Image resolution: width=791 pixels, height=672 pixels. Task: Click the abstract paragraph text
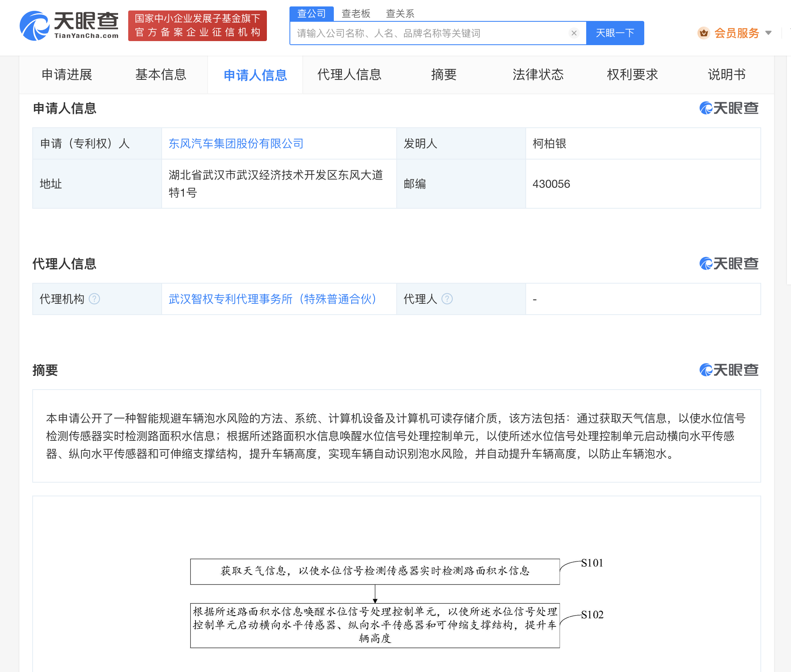[396, 436]
